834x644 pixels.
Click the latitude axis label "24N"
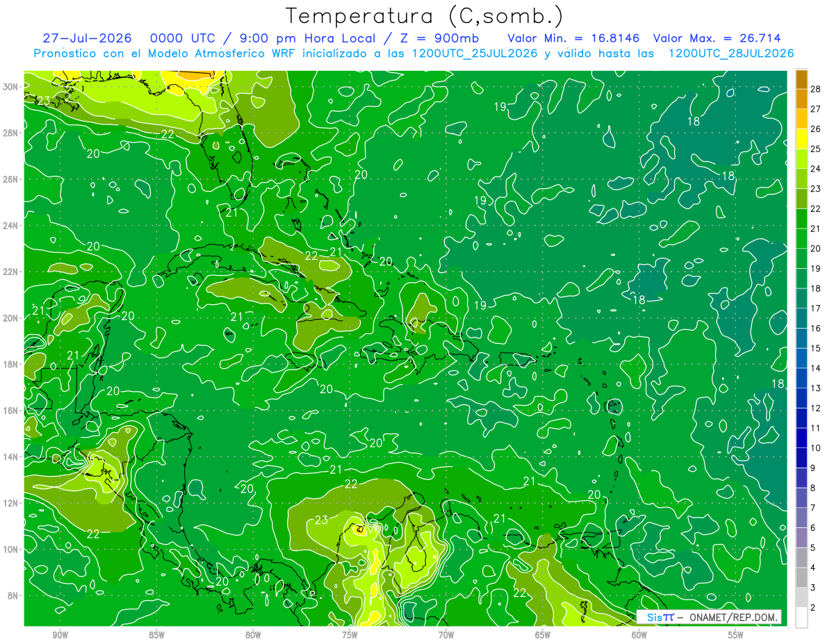point(12,226)
